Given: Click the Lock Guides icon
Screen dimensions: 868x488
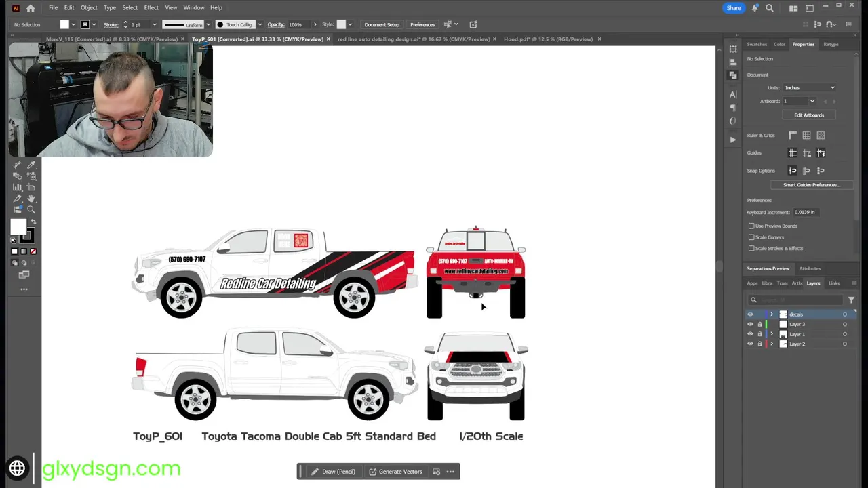Looking at the screenshot, I should click(806, 153).
